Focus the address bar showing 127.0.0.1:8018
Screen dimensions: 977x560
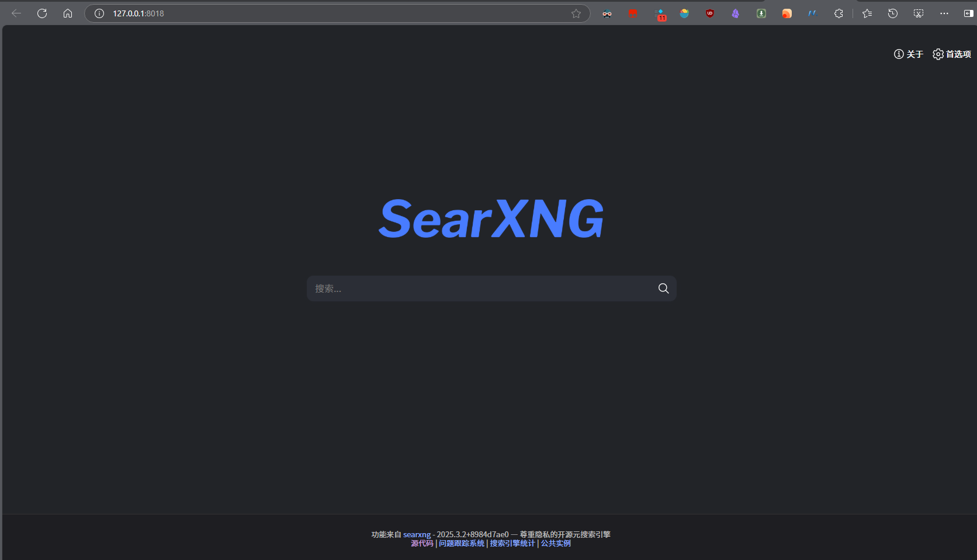click(x=337, y=13)
